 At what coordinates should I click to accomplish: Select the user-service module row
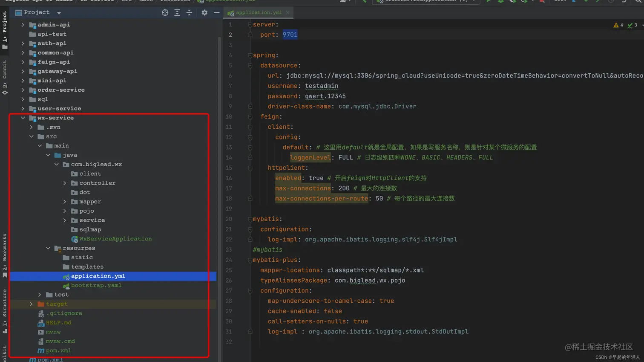(113, 109)
